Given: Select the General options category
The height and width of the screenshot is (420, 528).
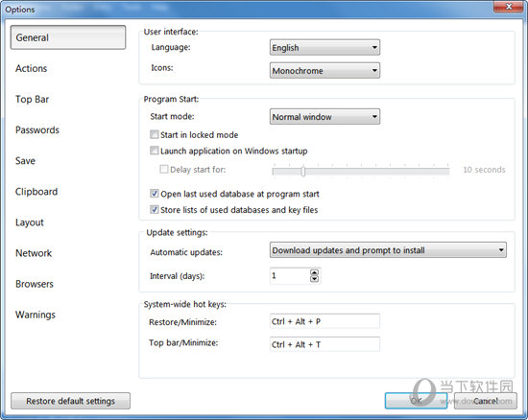Looking at the screenshot, I should [x=68, y=37].
